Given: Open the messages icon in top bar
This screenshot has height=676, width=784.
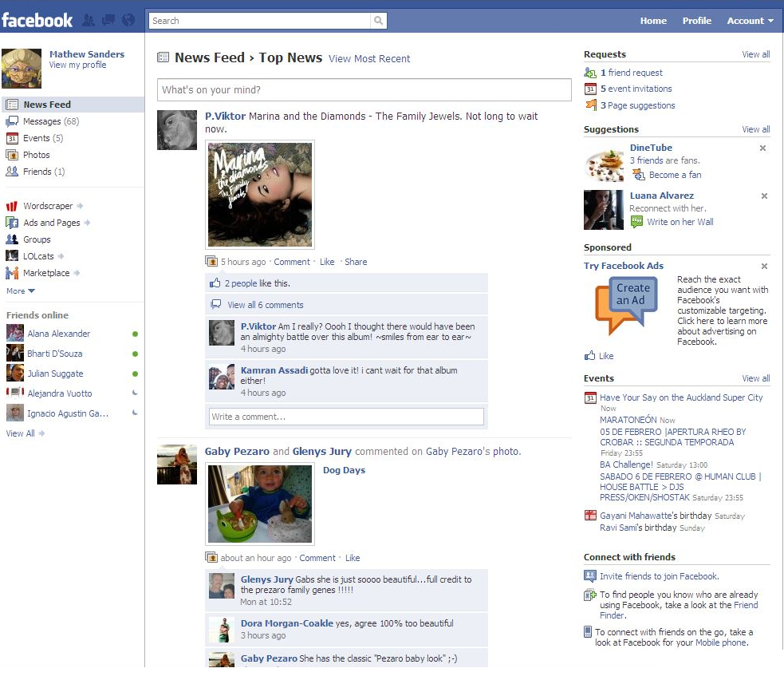Looking at the screenshot, I should [108, 21].
